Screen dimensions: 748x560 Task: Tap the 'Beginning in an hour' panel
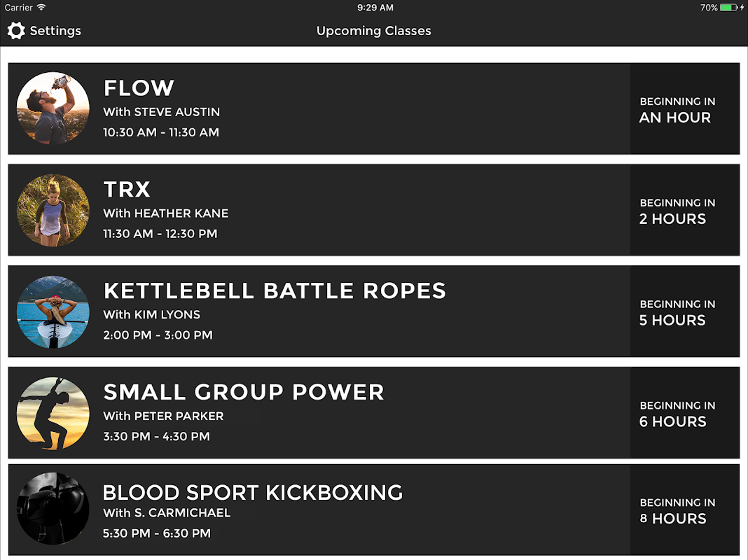(684, 109)
